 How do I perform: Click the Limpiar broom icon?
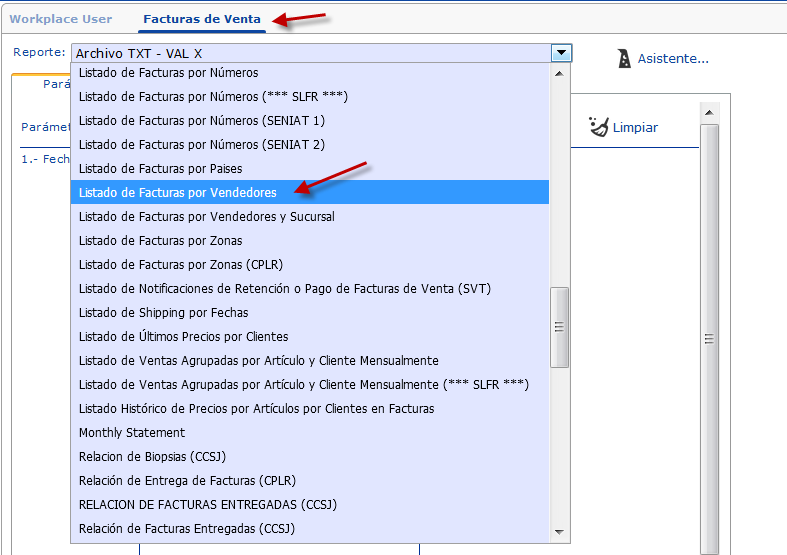[x=599, y=127]
